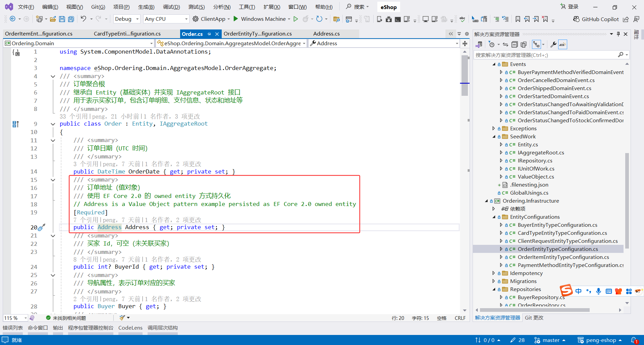Open the 文件(F) menu

click(x=26, y=7)
